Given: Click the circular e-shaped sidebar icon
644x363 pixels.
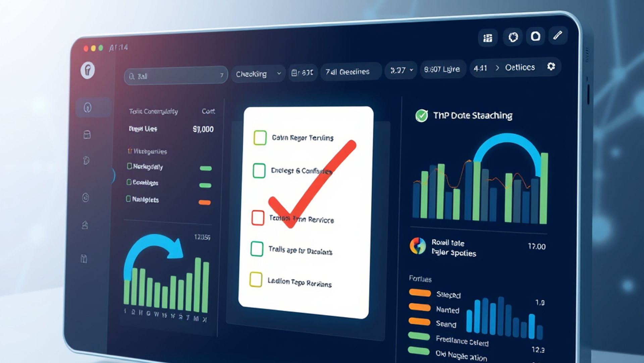Looking at the screenshot, I should (86, 197).
